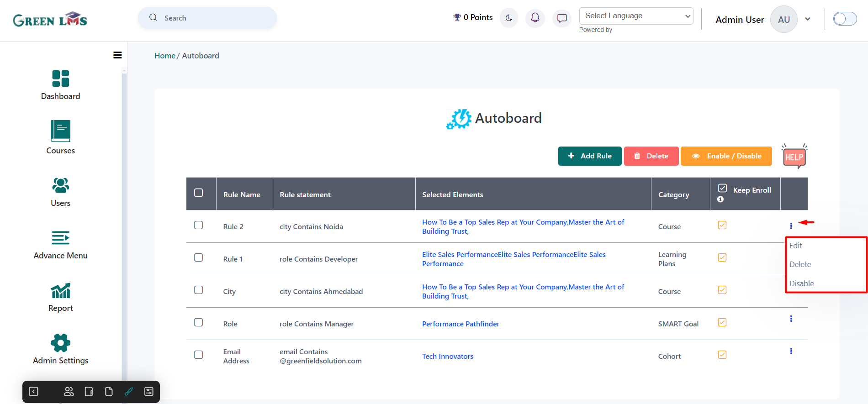This screenshot has width=868, height=404.
Task: Open three-dot menu for Role rule
Action: (791, 319)
